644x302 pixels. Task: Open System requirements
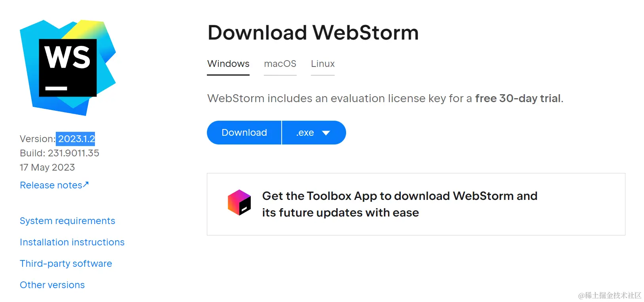pyautogui.click(x=67, y=221)
